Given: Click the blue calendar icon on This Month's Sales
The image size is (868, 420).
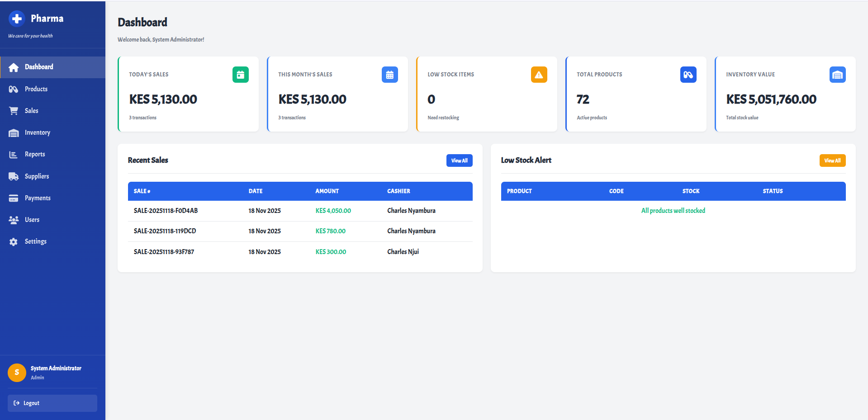Looking at the screenshot, I should pyautogui.click(x=389, y=75).
